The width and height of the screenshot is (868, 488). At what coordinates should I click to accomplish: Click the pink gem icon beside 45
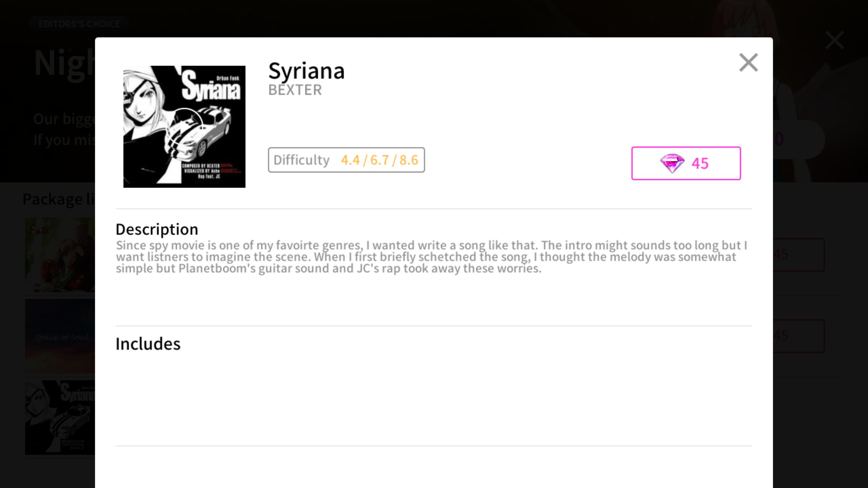[x=672, y=163]
